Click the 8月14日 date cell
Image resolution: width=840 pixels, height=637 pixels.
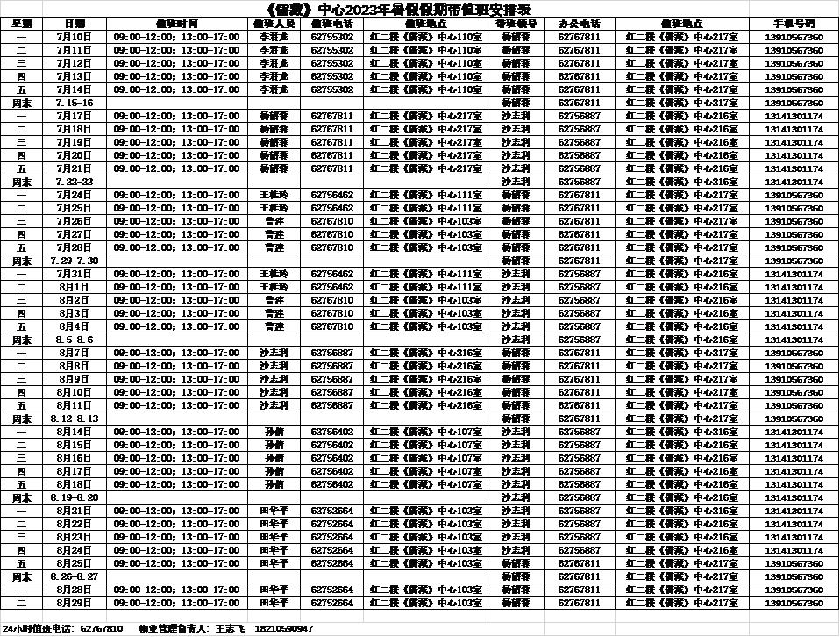(x=75, y=432)
